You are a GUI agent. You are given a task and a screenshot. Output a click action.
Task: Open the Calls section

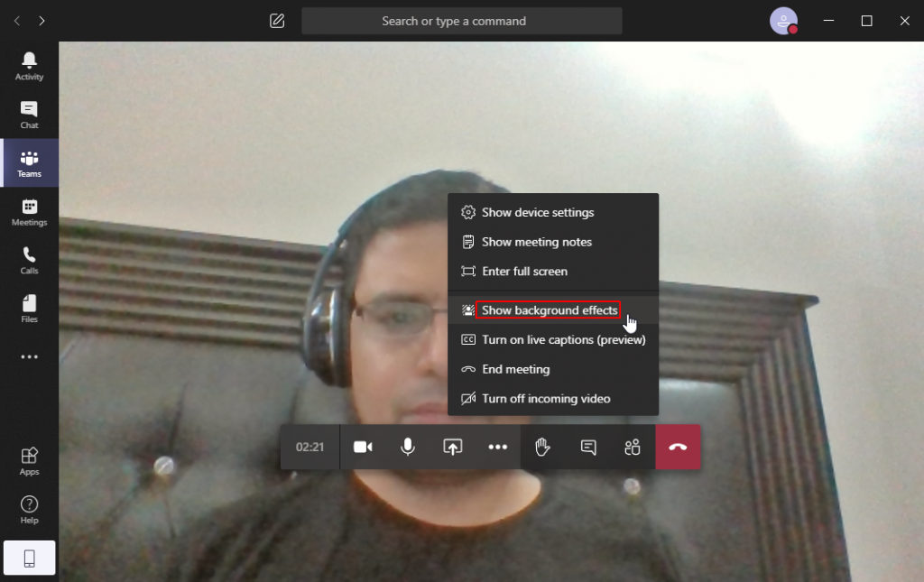30,260
